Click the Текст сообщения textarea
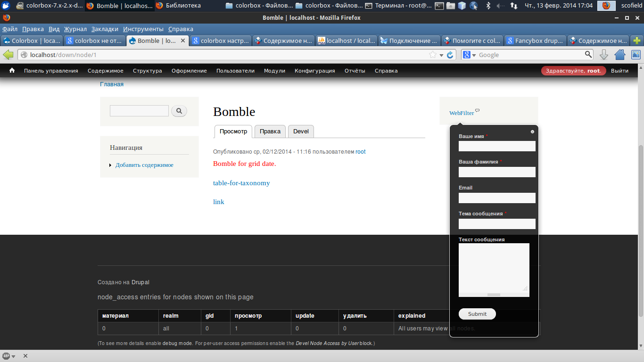Screen dimensions: 644x362 tap(494, 268)
